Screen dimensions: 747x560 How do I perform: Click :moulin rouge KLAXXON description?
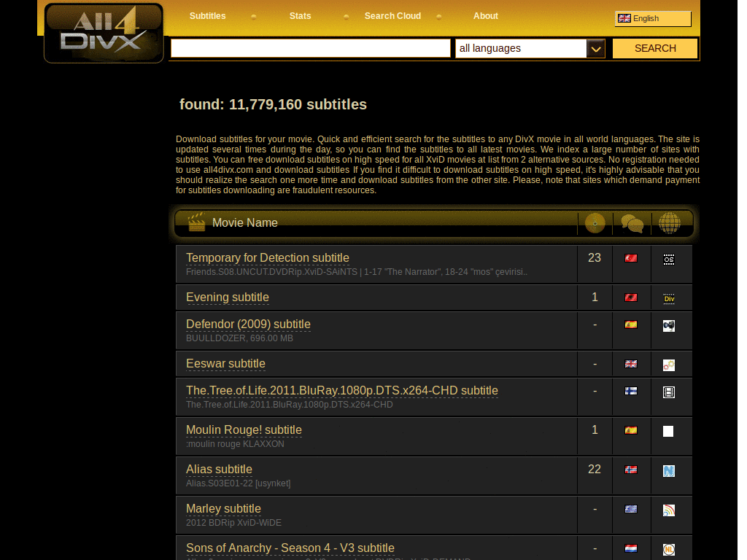(235, 444)
